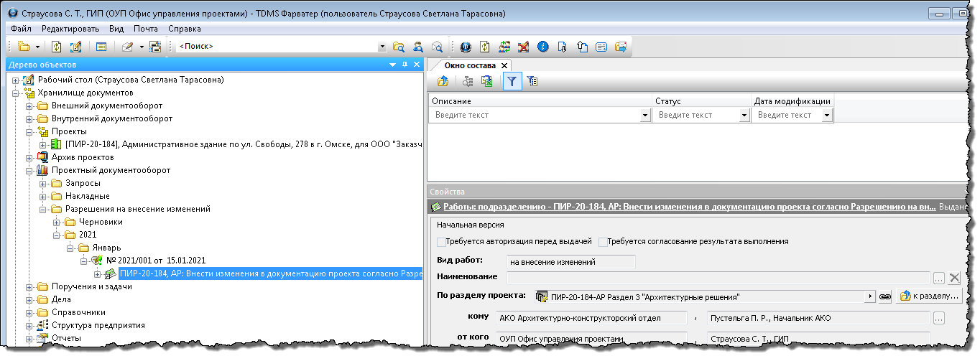Click the Excel export icon in Окно состава
The image size is (980, 356).
click(487, 82)
